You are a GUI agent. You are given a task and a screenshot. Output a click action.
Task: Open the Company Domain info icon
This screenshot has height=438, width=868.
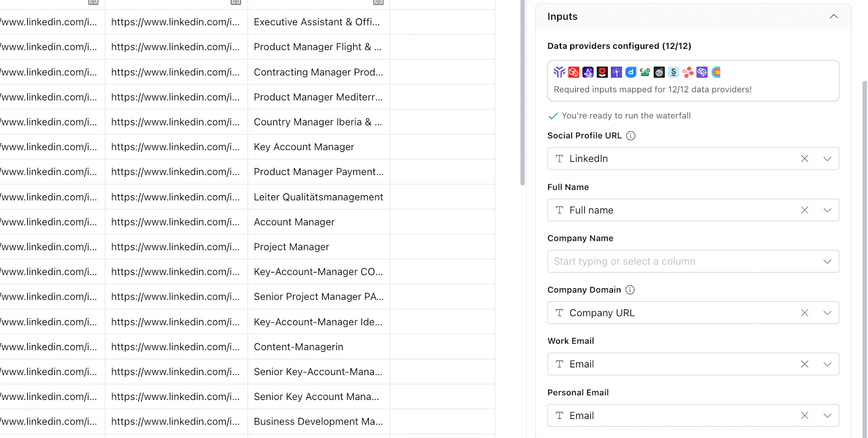(630, 290)
